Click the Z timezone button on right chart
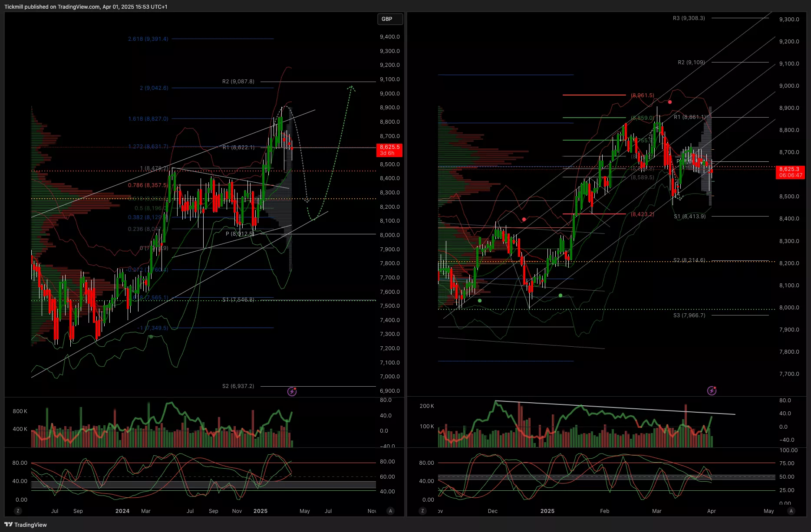 [x=422, y=511]
